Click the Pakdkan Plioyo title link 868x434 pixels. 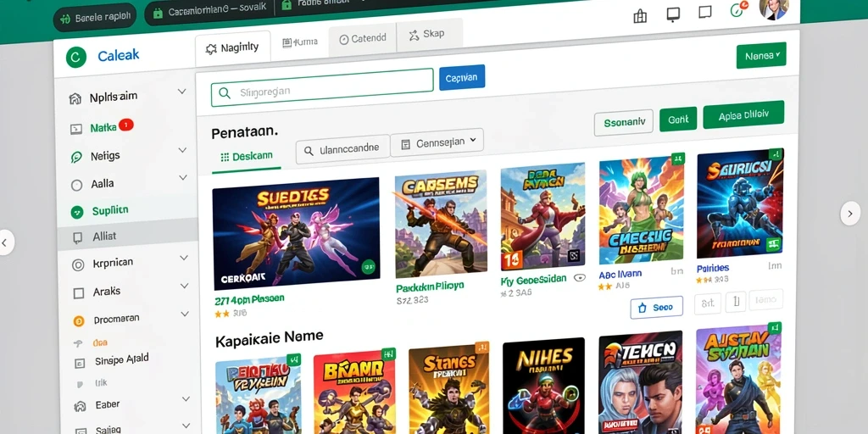pos(430,287)
